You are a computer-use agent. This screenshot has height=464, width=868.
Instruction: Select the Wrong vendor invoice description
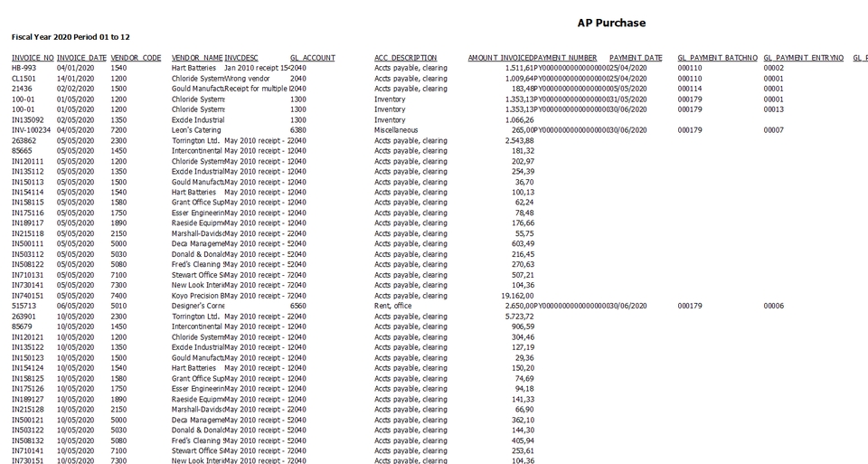(x=247, y=79)
